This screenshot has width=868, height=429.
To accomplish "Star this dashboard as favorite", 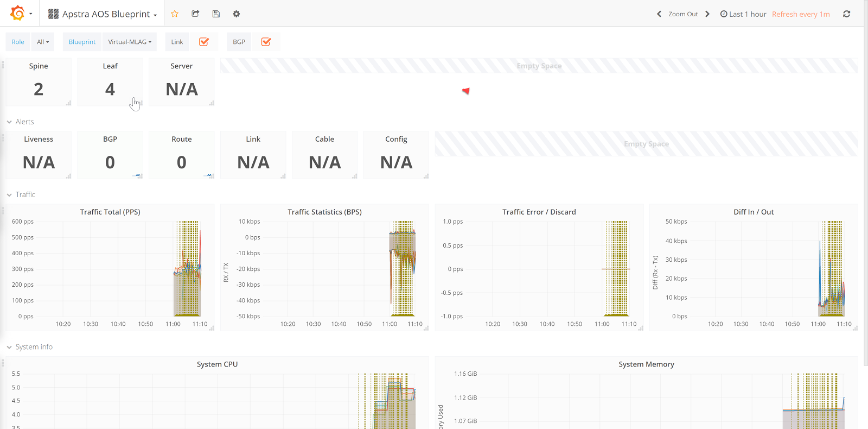I will (x=175, y=14).
